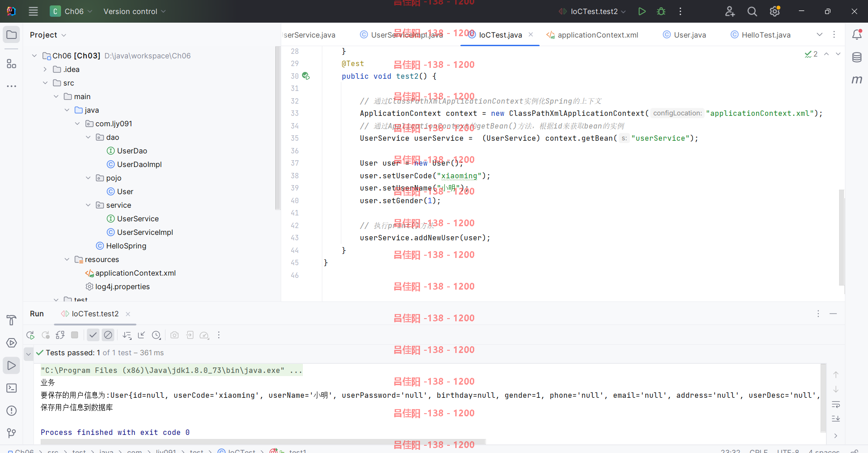Open UserDaoImpl in project tree

tap(134, 164)
